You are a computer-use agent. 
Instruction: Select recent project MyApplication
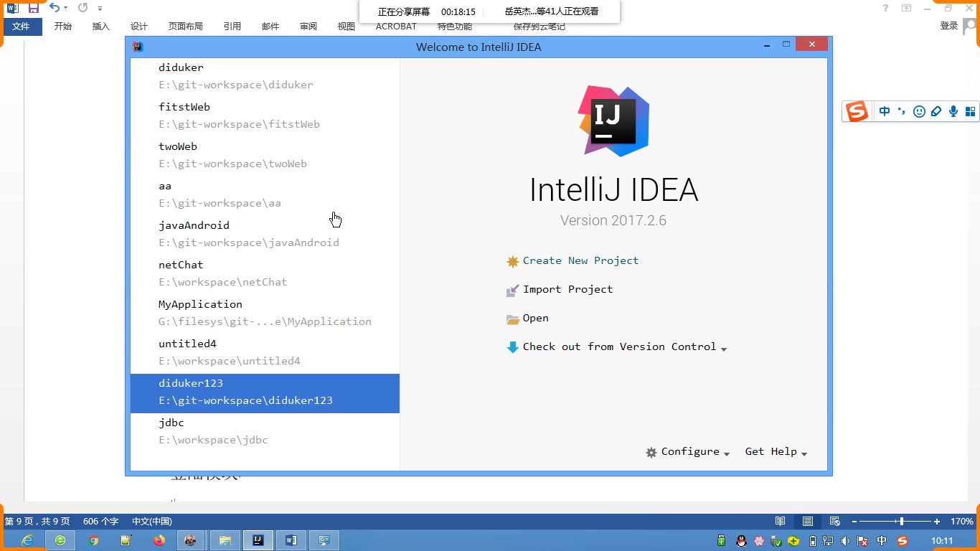[265, 313]
